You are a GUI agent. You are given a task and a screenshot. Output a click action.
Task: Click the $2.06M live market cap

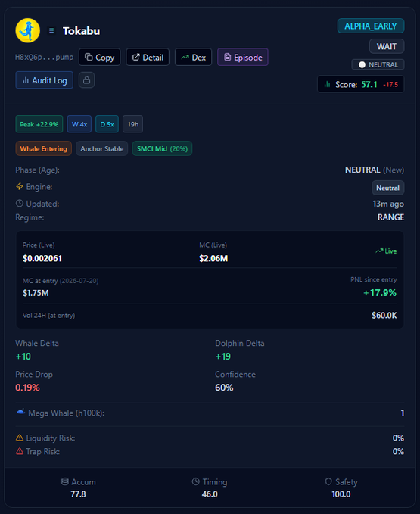click(x=213, y=258)
